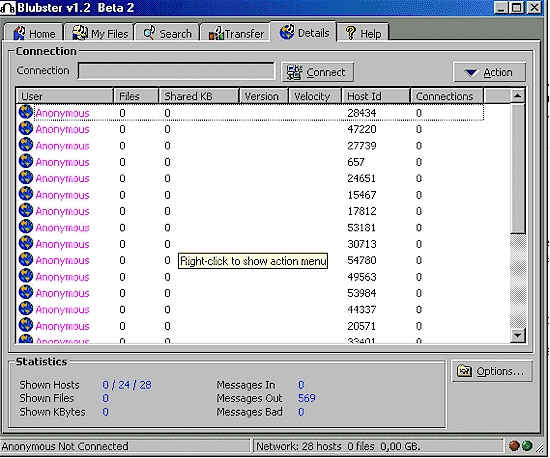This screenshot has height=458, width=550.
Task: Click the scroll up arrow of host list
Action: pos(518,96)
